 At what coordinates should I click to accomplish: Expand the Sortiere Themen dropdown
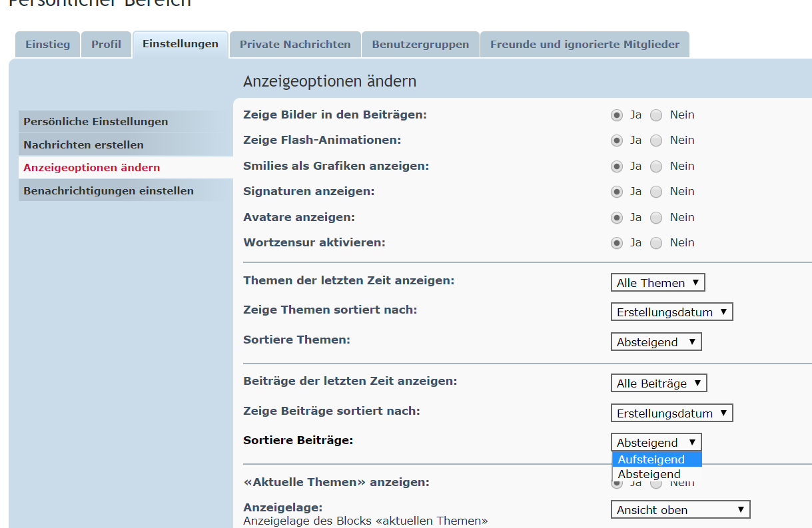pos(655,342)
